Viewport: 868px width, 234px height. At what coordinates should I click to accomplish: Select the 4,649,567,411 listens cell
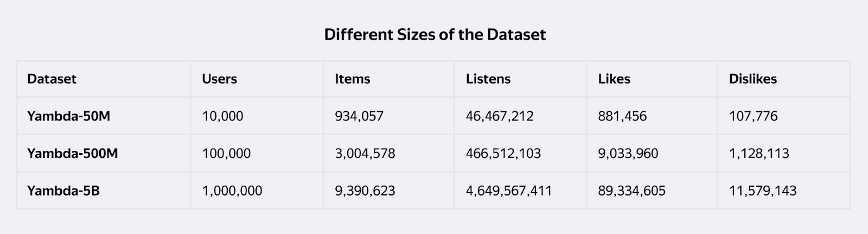508,191
